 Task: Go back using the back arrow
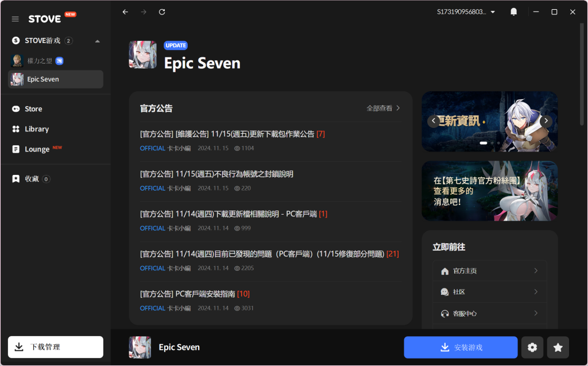tap(126, 12)
